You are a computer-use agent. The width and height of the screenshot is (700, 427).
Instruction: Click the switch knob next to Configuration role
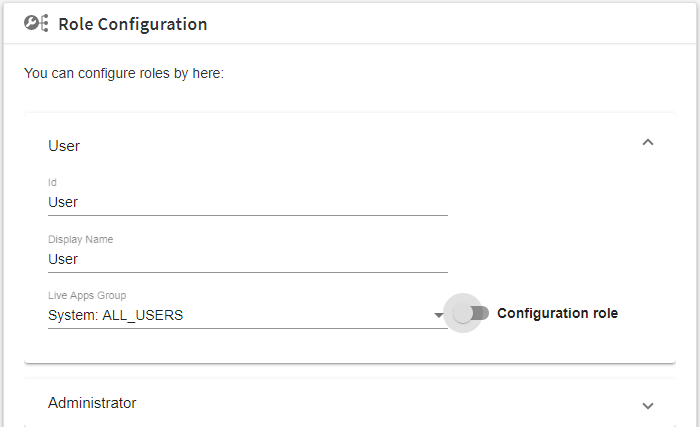click(x=462, y=313)
